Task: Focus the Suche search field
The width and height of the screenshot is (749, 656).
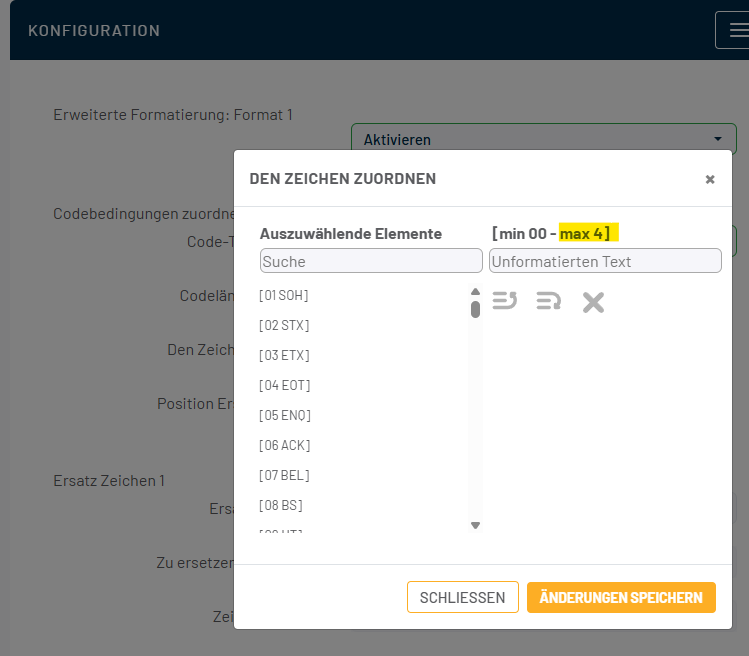Action: (371, 261)
